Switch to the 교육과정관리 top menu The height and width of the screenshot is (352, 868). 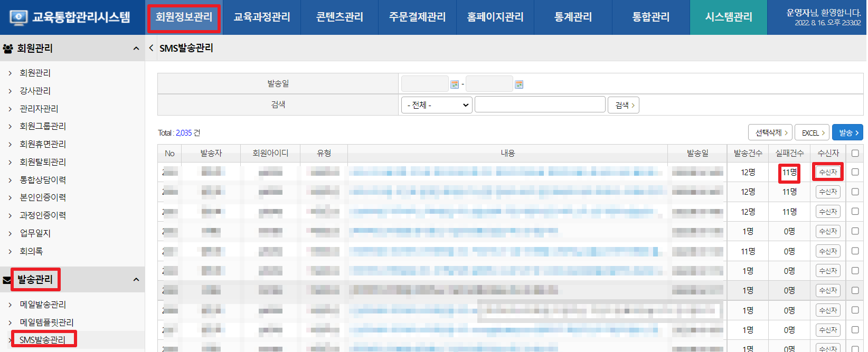(x=262, y=17)
